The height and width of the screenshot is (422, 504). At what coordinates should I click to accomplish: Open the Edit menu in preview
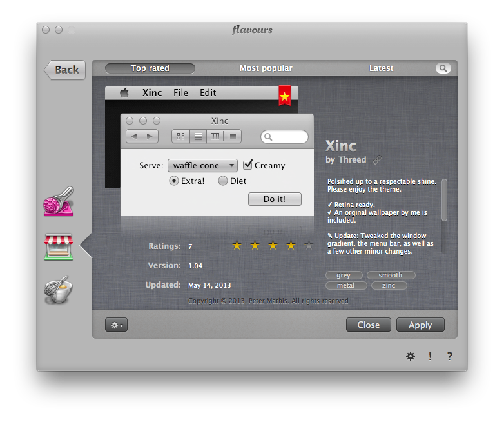point(208,93)
